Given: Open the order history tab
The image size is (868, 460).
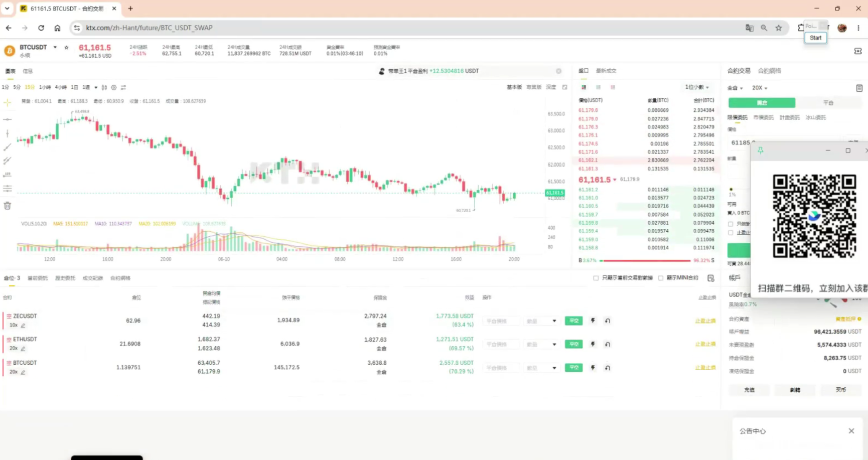Looking at the screenshot, I should point(65,278).
